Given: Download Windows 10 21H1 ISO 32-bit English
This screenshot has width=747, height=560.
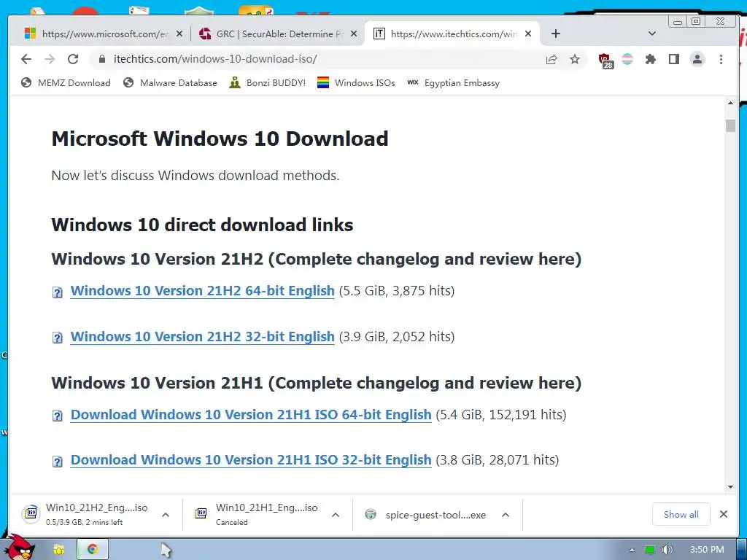Looking at the screenshot, I should (x=251, y=460).
